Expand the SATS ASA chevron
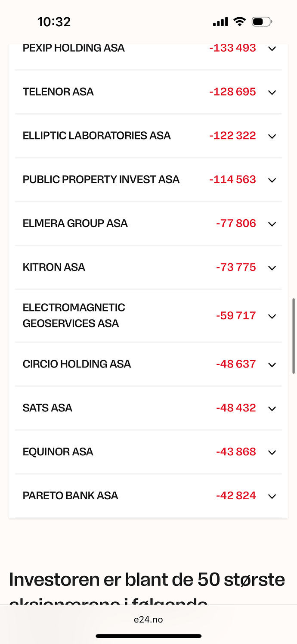This screenshot has height=644, width=297. point(272,408)
